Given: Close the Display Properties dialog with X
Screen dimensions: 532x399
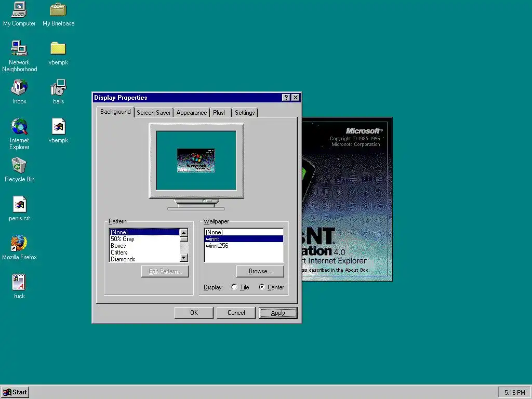Looking at the screenshot, I should click(x=296, y=97).
